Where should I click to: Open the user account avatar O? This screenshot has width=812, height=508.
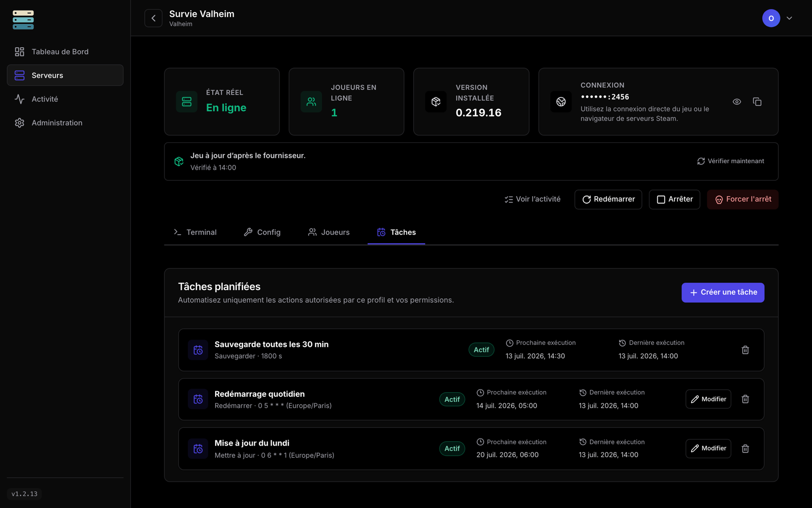(771, 18)
